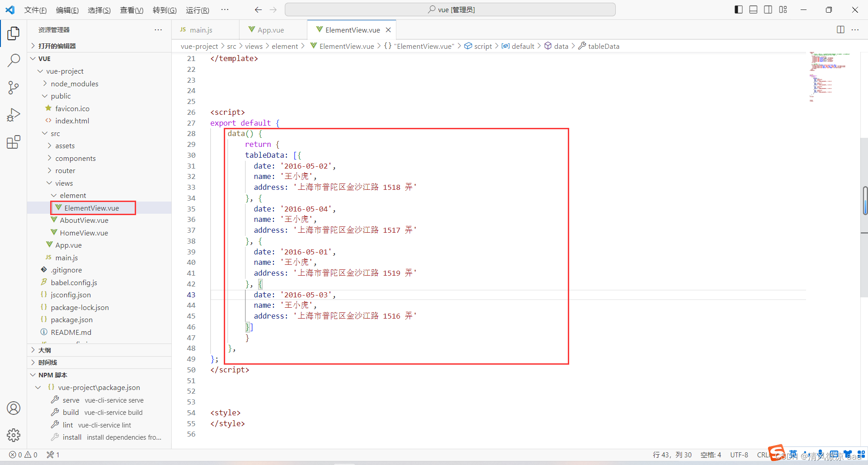The width and height of the screenshot is (868, 465).
Task: Switch to the App.vue tab
Action: tap(273, 30)
